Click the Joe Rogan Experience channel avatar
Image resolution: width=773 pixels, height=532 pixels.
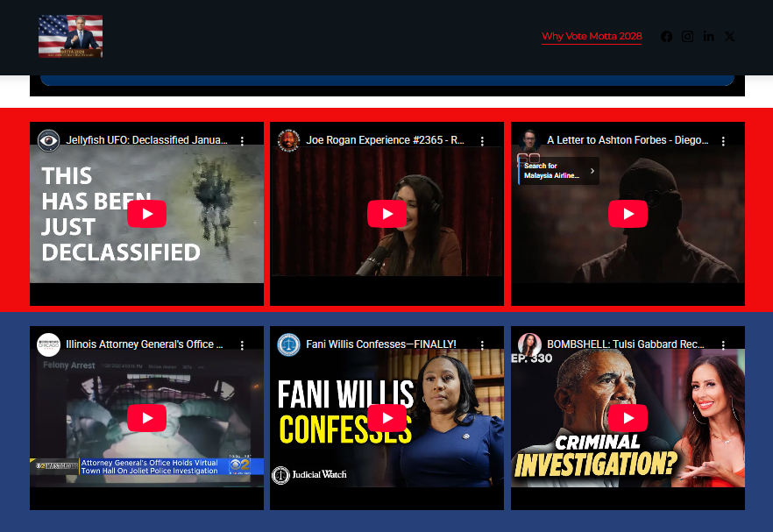tap(289, 140)
